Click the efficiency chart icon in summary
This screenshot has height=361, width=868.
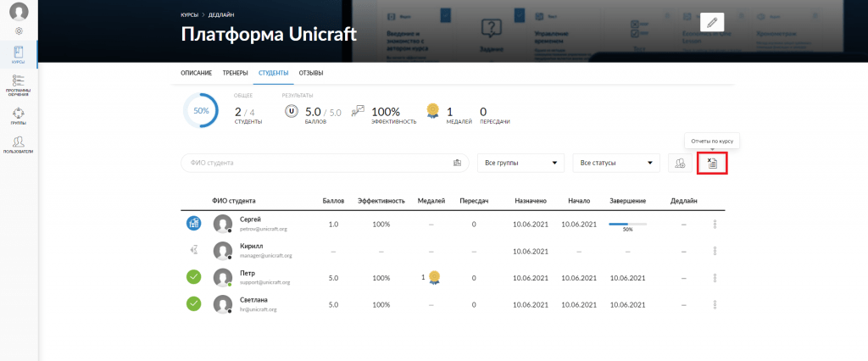click(x=359, y=110)
